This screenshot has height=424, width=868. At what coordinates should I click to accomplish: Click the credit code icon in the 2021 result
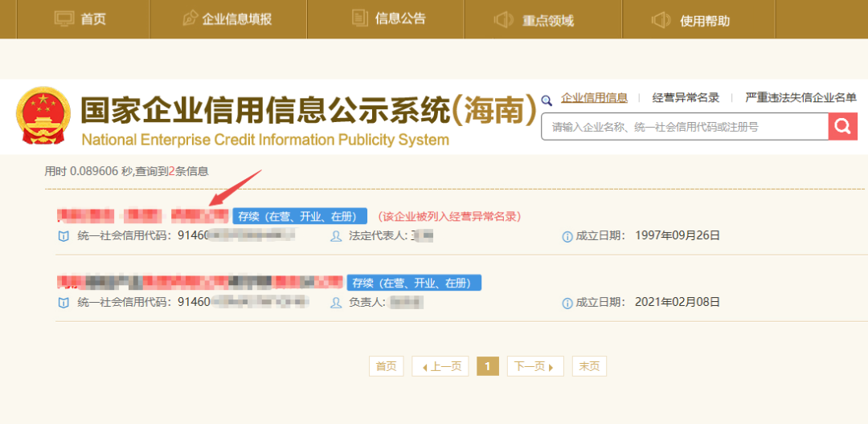(63, 303)
